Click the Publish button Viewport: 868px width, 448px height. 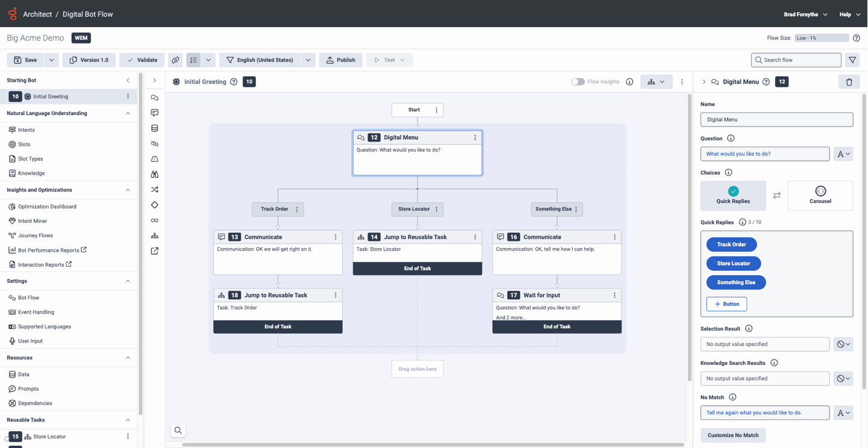point(341,60)
